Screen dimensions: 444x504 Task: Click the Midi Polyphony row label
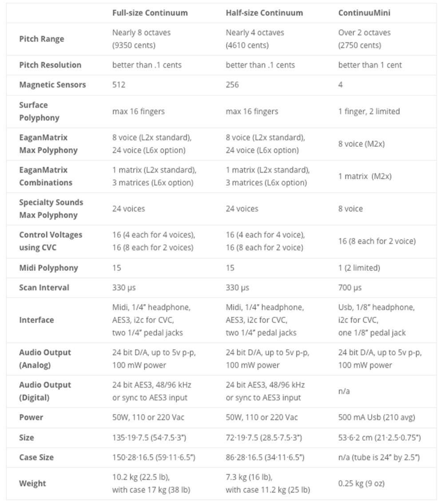click(48, 268)
